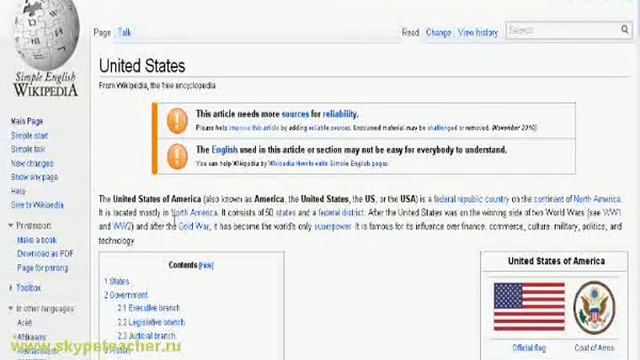Screen dimensions: 640x360
Task: Follow the continent link
Action: [549, 199]
